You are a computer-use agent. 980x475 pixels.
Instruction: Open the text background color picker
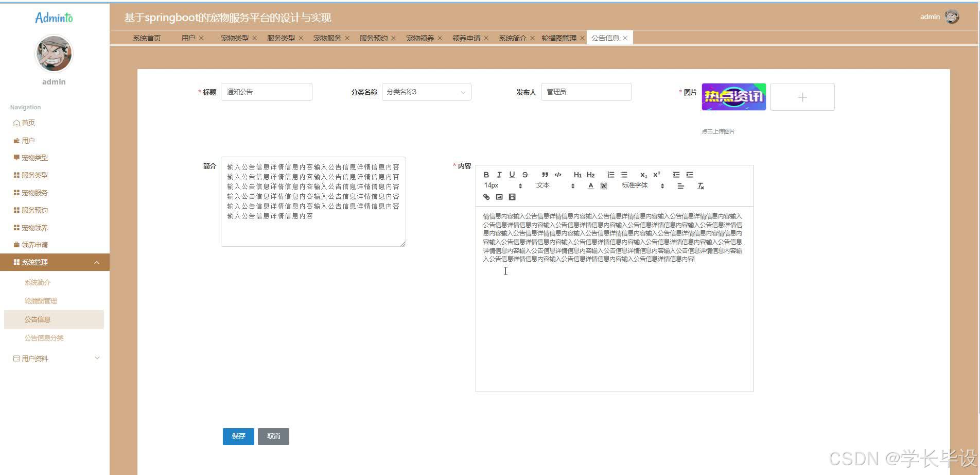pyautogui.click(x=604, y=186)
